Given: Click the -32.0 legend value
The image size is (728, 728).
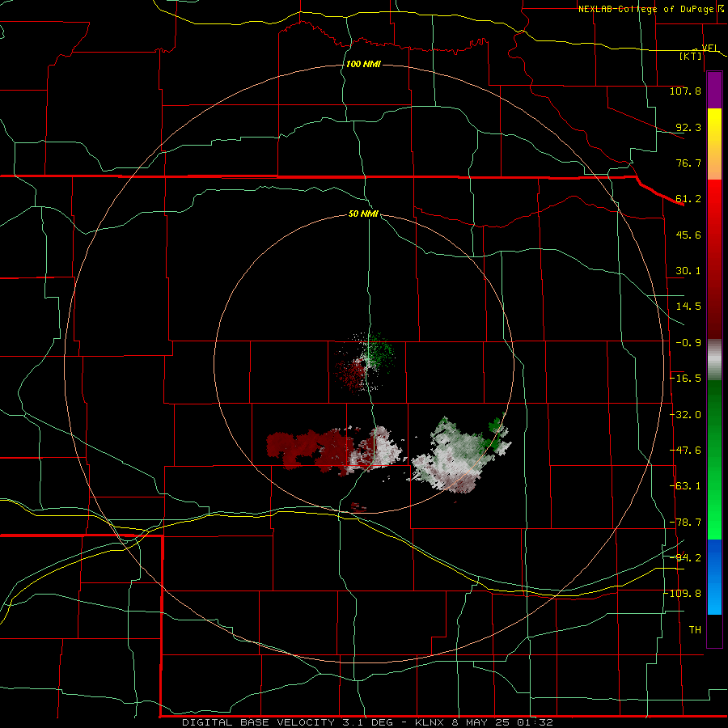Looking at the screenshot, I should (x=686, y=415).
